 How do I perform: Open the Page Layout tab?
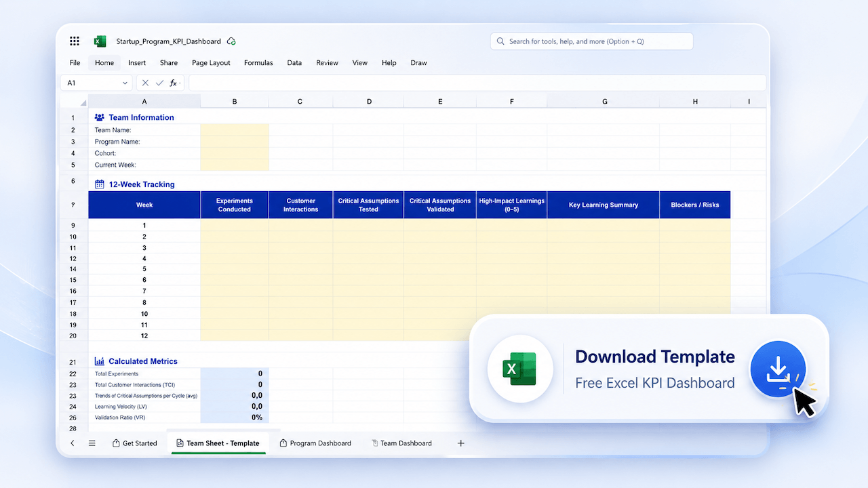click(211, 63)
